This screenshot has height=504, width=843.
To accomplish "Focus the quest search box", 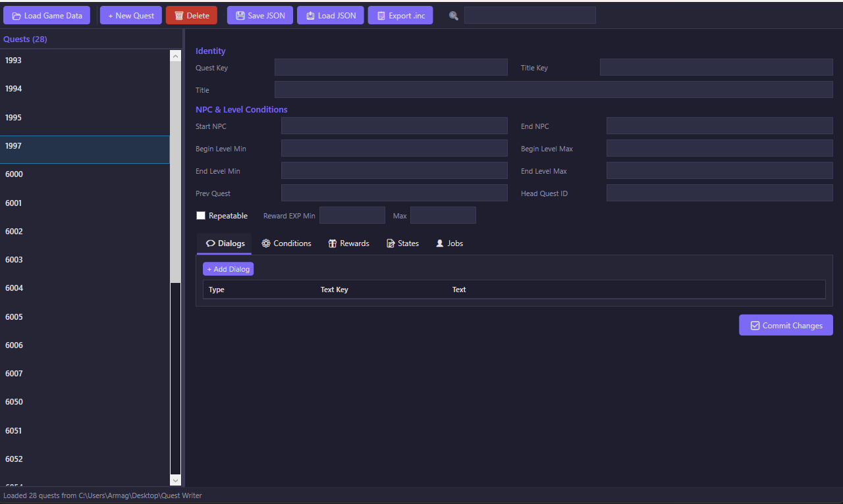I will [530, 15].
